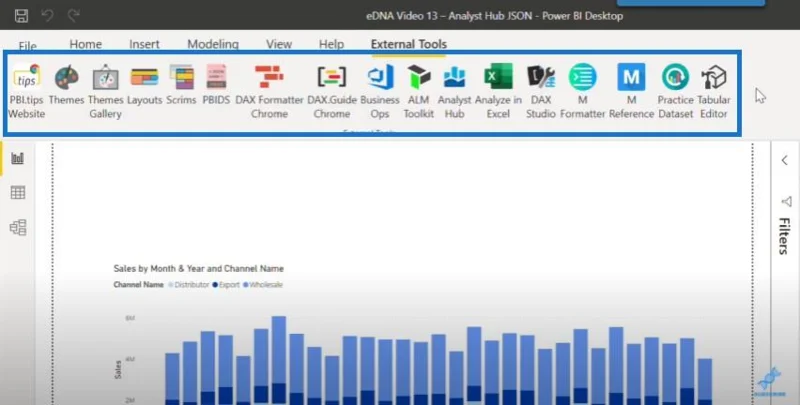Launch DAX Formatter Chrome tool
This screenshot has width=800, height=405.
coord(269,92)
